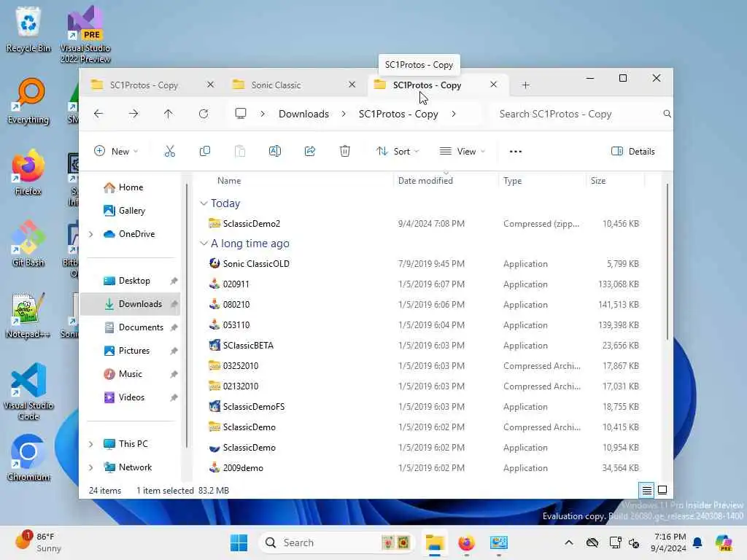The width and height of the screenshot is (747, 560).
Task: Select the Notepad++ desktop icon
Action: pyautogui.click(x=28, y=315)
